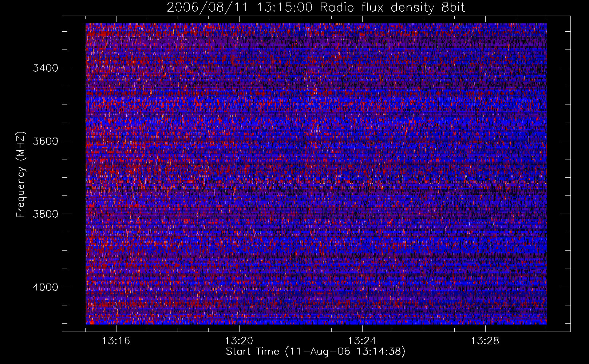This screenshot has height=364, width=589.
Task: Click the plot title "Radio flux density 8bit"
Action: [392, 8]
